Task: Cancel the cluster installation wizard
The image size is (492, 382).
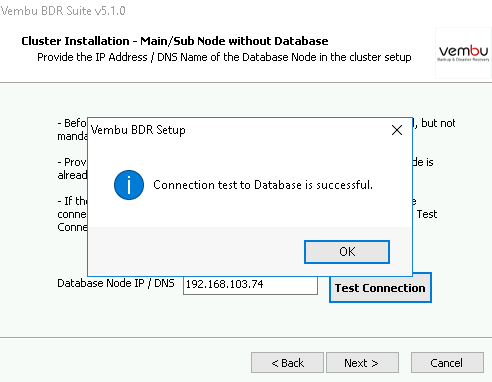Action: 447,362
